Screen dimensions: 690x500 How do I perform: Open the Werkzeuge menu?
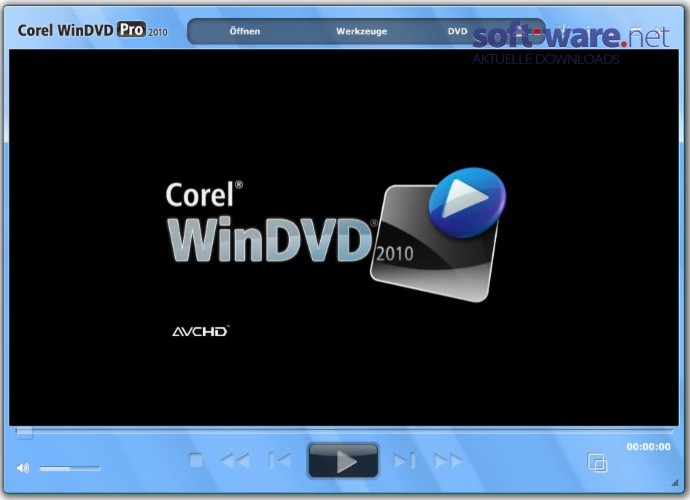(x=361, y=31)
